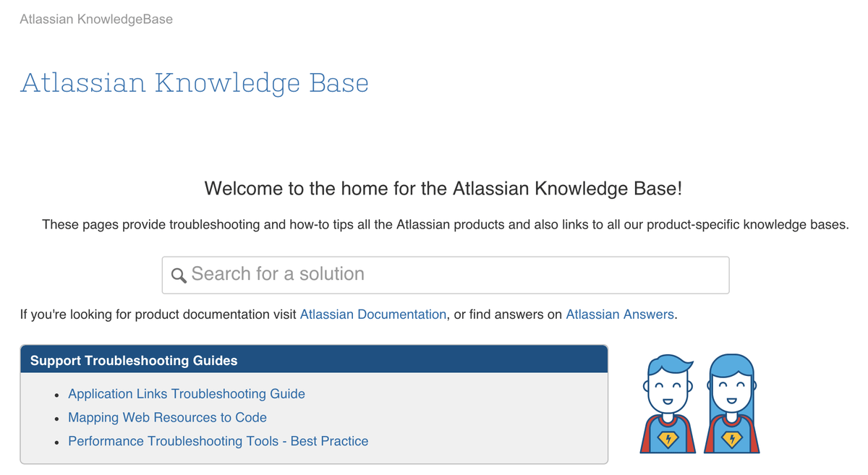Click the bullet beside Mapping Web Resources
This screenshot has width=868, height=475.
56,419
